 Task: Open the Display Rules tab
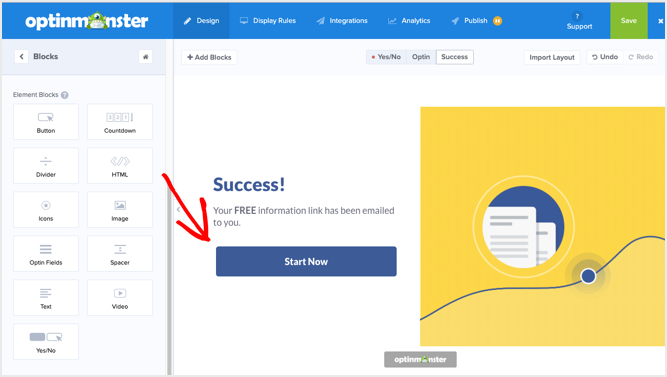pyautogui.click(x=268, y=21)
